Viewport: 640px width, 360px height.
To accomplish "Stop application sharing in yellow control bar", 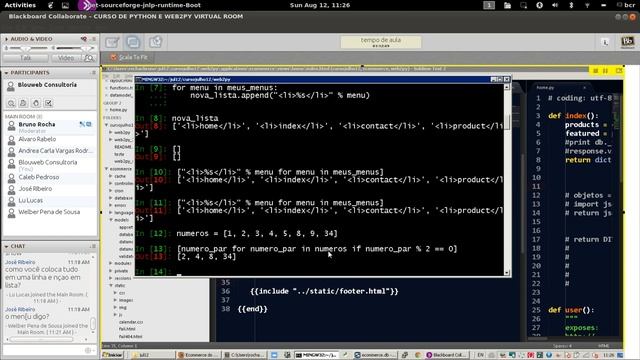I will (596, 71).
